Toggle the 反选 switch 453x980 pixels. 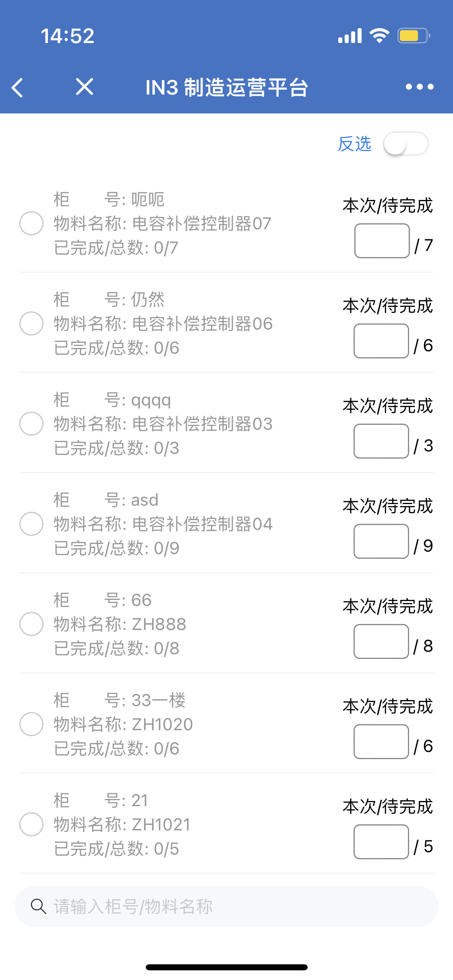pos(405,144)
